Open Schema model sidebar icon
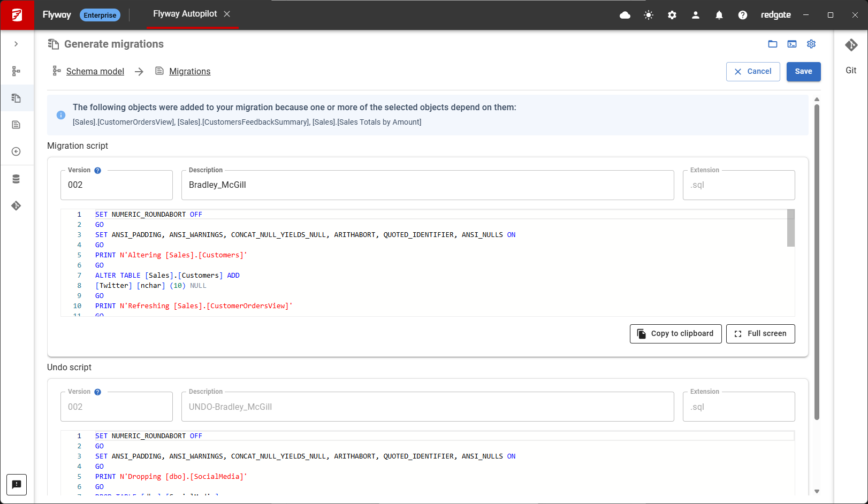The width and height of the screenshot is (868, 504). tap(16, 71)
